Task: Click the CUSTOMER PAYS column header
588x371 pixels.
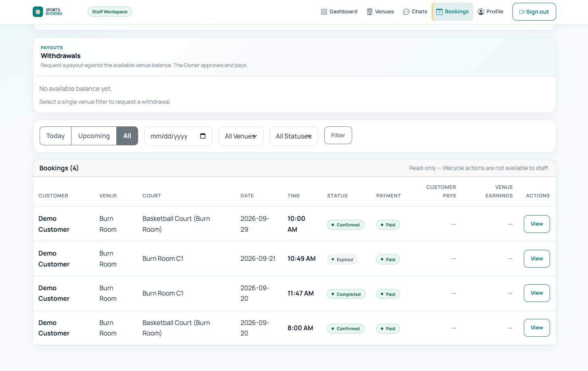Action: click(x=441, y=191)
